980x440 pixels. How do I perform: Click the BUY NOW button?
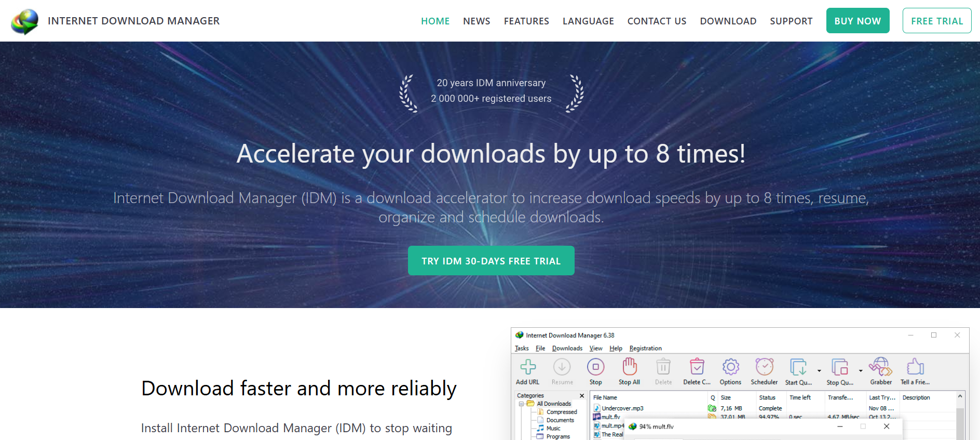pos(857,21)
